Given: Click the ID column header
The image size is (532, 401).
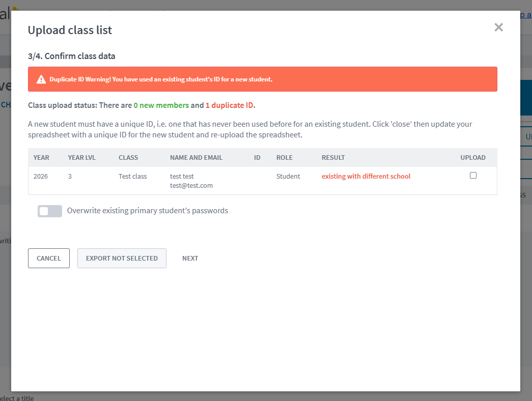Looking at the screenshot, I should click(x=257, y=158).
